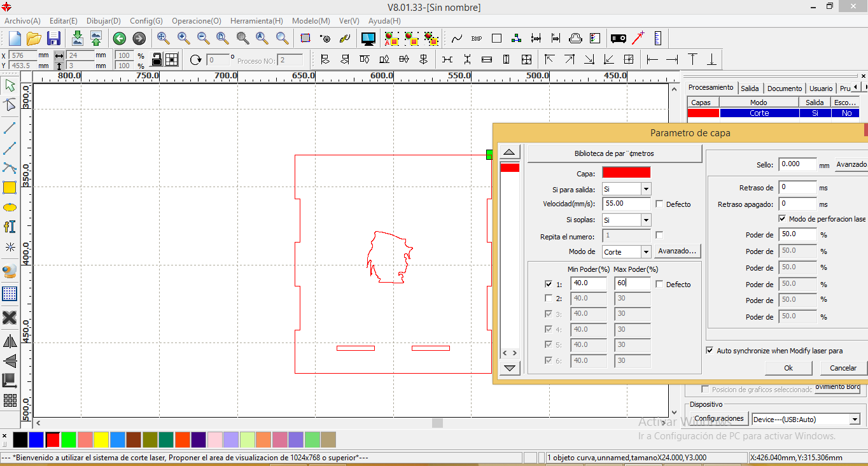Image resolution: width=868 pixels, height=466 pixels.
Task: Click the down arrow below the layer list
Action: tap(510, 367)
